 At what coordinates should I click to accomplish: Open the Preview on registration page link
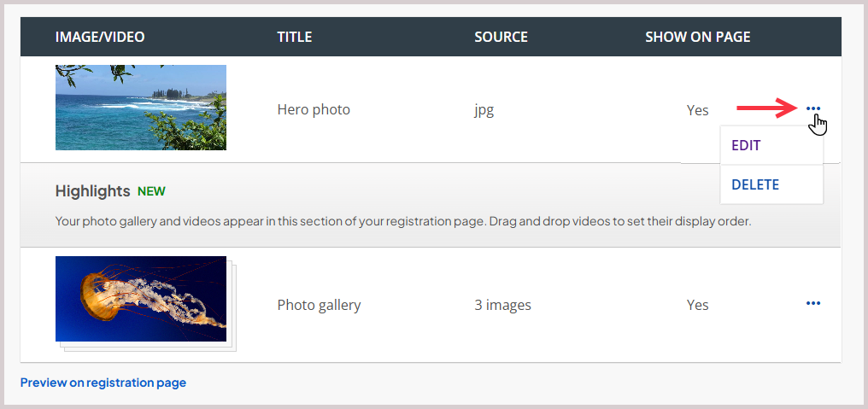coord(103,383)
